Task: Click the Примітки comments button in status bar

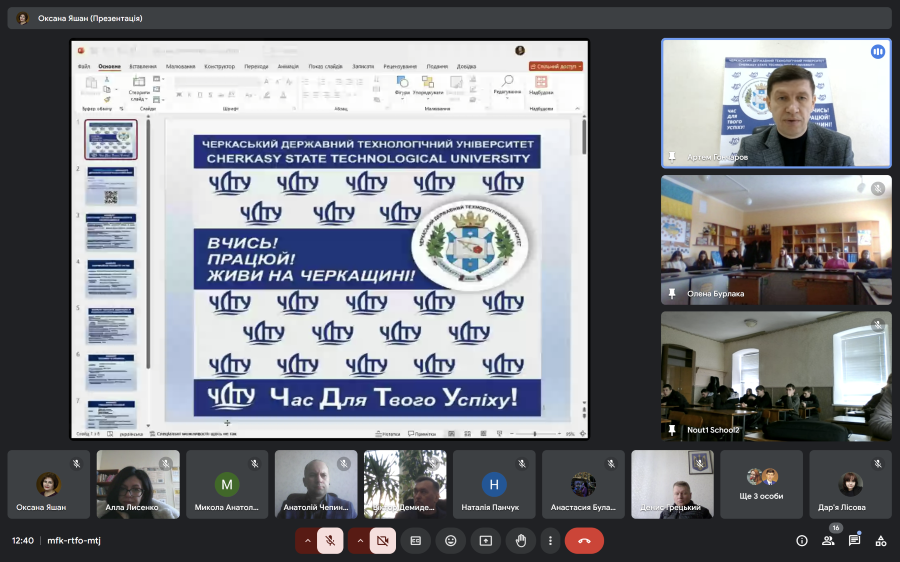Action: (422, 434)
